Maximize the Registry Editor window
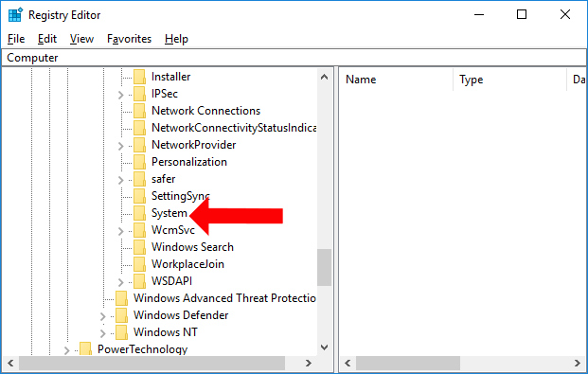The width and height of the screenshot is (588, 374). point(522,14)
